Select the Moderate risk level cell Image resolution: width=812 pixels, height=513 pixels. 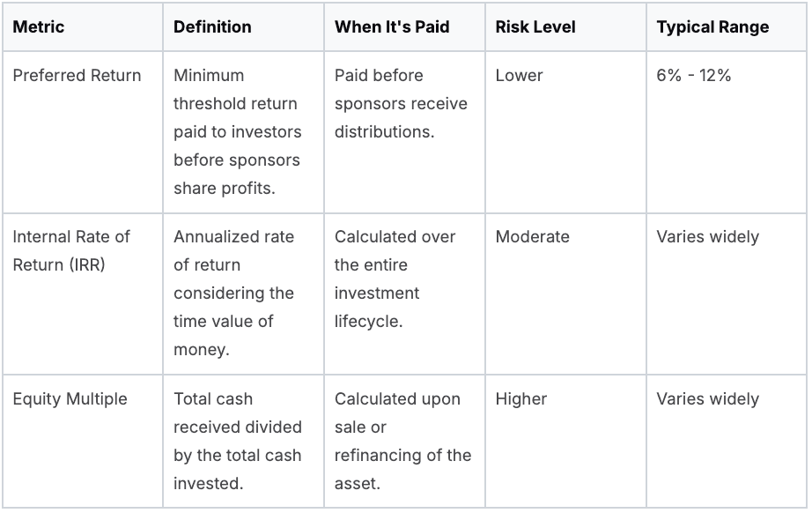532,236
